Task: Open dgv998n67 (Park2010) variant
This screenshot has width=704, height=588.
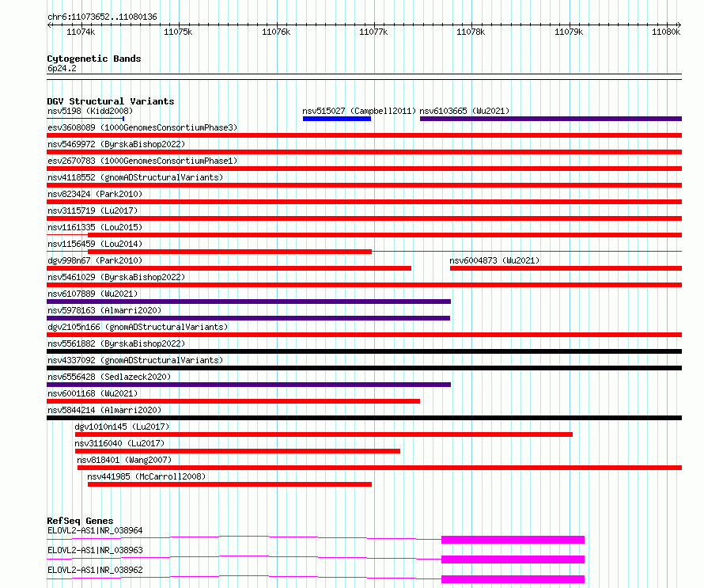Action: click(x=95, y=260)
